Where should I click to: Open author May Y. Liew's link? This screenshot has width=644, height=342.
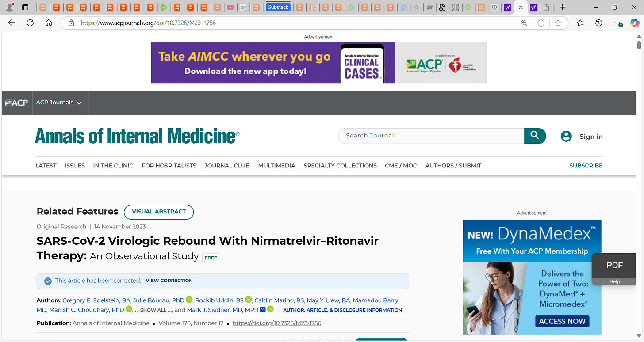pyautogui.click(x=328, y=300)
